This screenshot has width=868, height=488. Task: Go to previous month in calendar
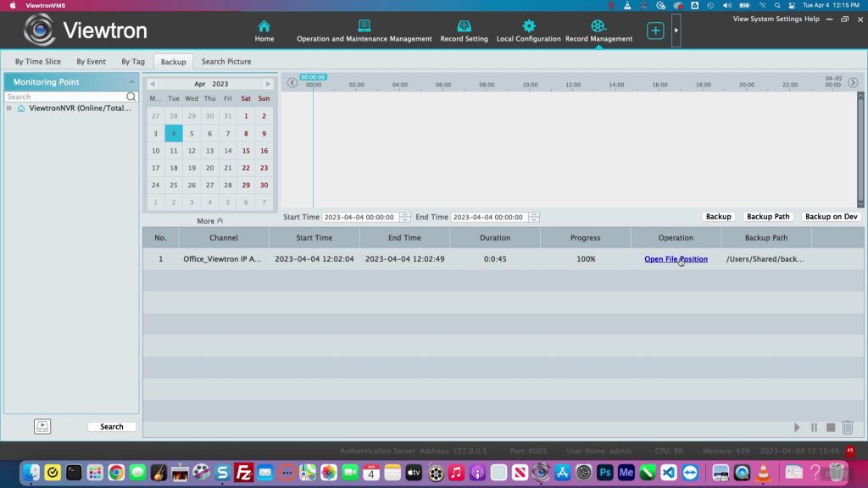click(x=153, y=84)
